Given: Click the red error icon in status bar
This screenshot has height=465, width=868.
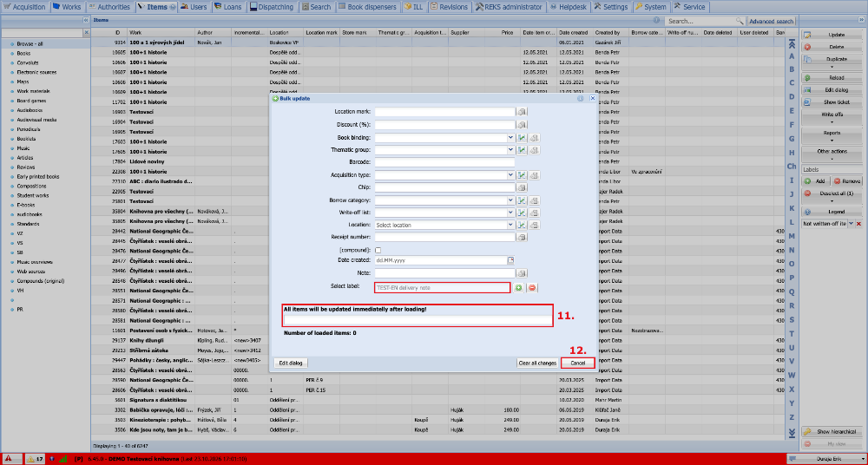Looking at the screenshot, I should pyautogui.click(x=9, y=459).
